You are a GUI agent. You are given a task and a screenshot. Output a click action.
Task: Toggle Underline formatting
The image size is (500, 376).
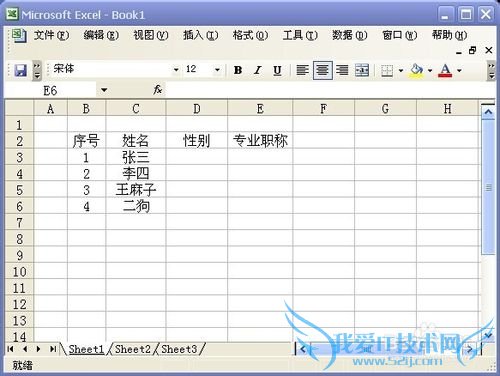pyautogui.click(x=277, y=70)
